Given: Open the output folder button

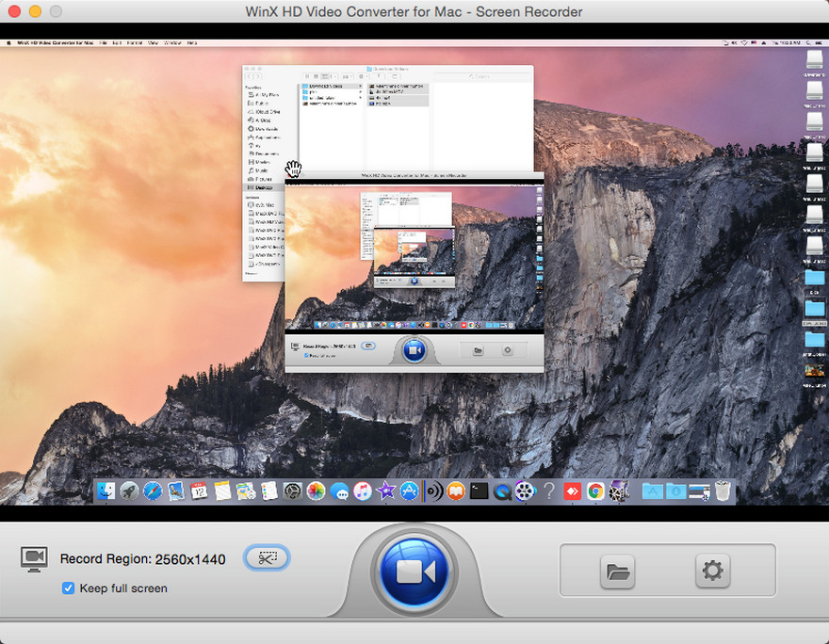Looking at the screenshot, I should (x=617, y=571).
